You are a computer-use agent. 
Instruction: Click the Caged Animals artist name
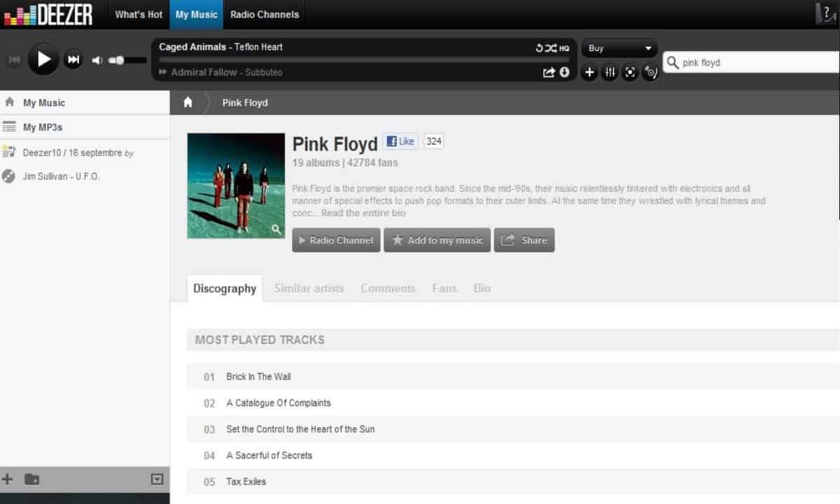pyautogui.click(x=192, y=47)
